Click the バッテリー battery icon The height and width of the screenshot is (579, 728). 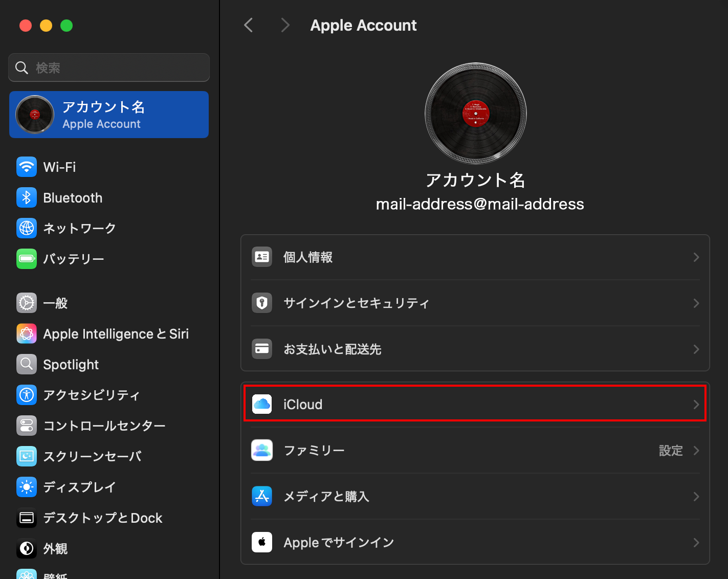tap(27, 259)
